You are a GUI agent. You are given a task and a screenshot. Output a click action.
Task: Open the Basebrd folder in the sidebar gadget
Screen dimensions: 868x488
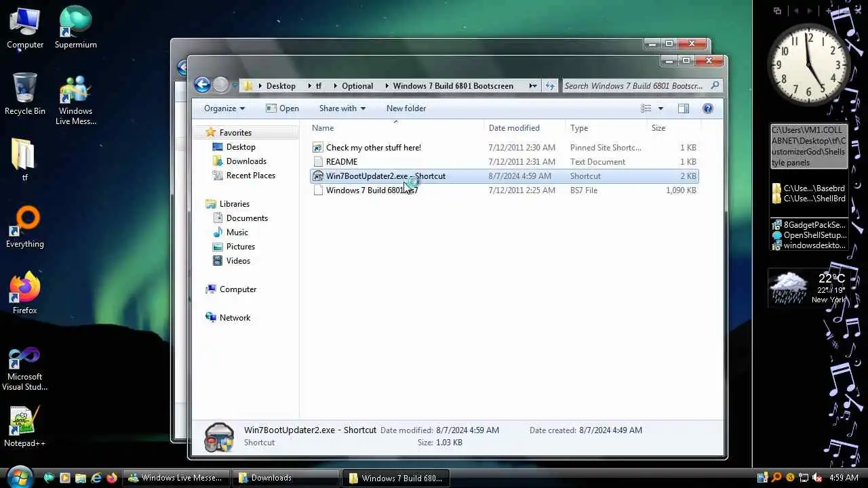click(809, 188)
